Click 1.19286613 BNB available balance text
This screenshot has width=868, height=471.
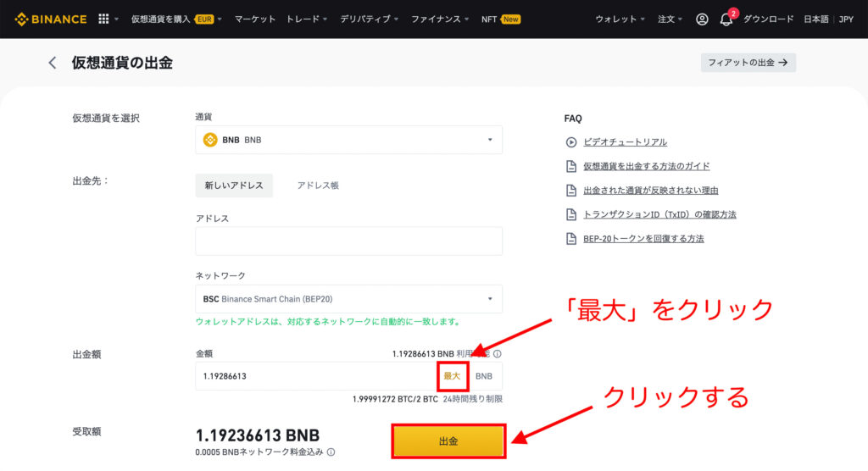point(423,353)
